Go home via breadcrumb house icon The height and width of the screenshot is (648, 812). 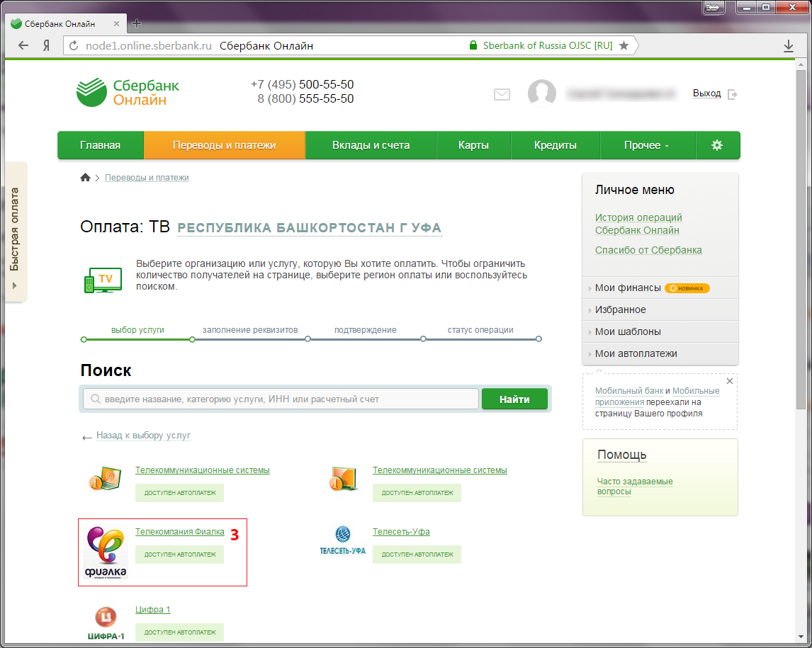[x=86, y=178]
